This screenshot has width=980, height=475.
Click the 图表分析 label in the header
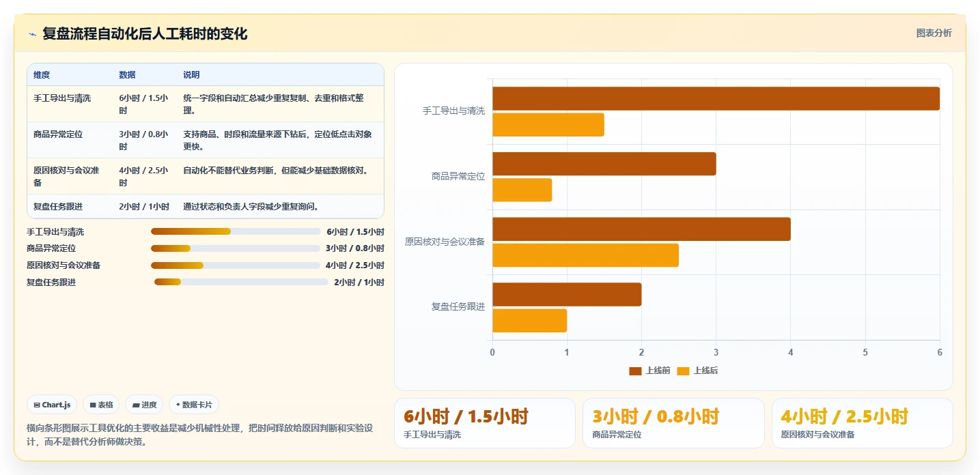pos(934,33)
